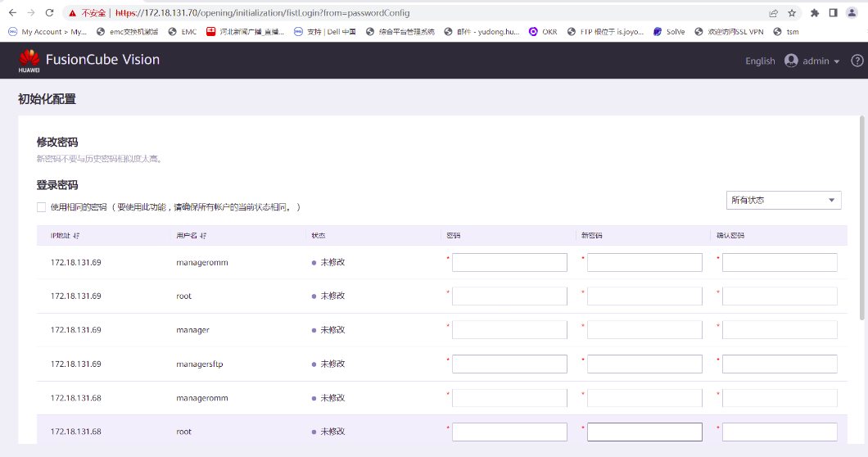Click the 用户名 column sort icon
The height and width of the screenshot is (457, 868).
click(202, 236)
